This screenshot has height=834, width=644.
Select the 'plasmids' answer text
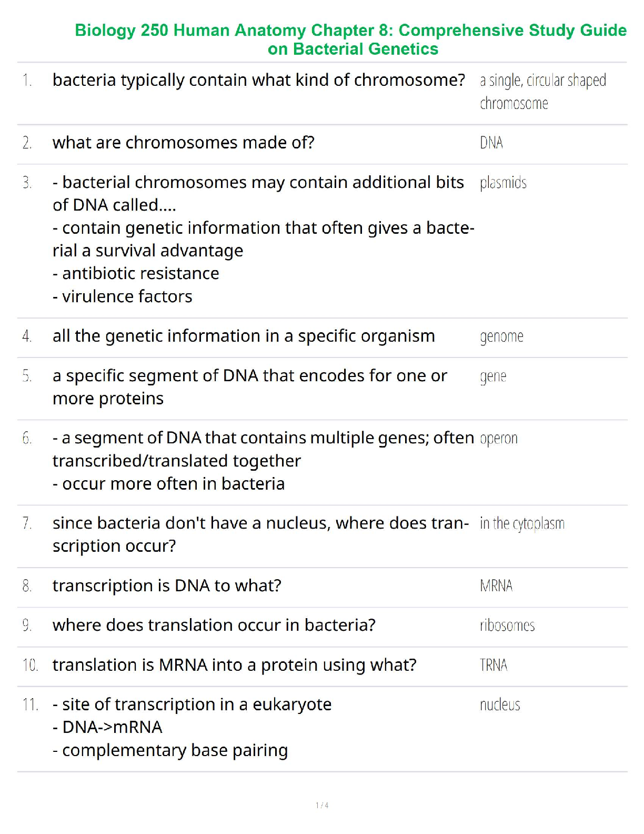(x=503, y=183)
